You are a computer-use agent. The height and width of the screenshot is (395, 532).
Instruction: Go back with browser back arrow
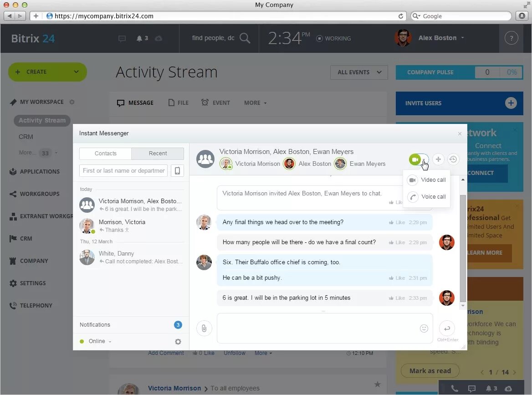[9, 16]
